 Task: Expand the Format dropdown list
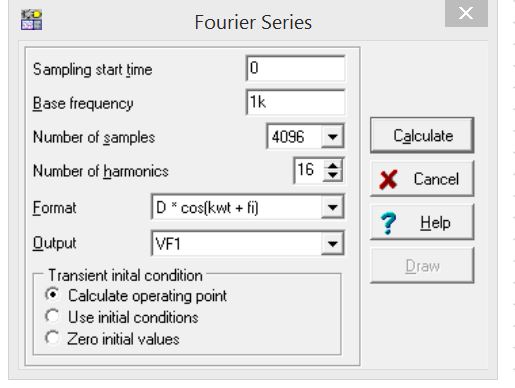332,207
